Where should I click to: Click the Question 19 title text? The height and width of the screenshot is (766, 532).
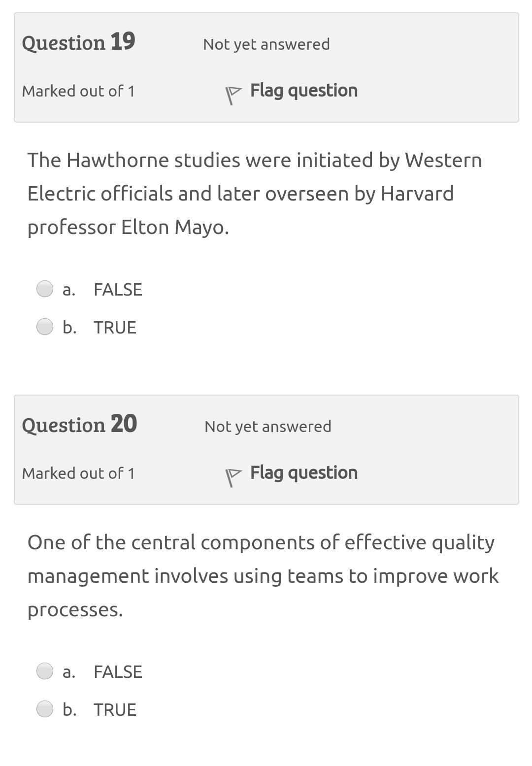click(79, 42)
